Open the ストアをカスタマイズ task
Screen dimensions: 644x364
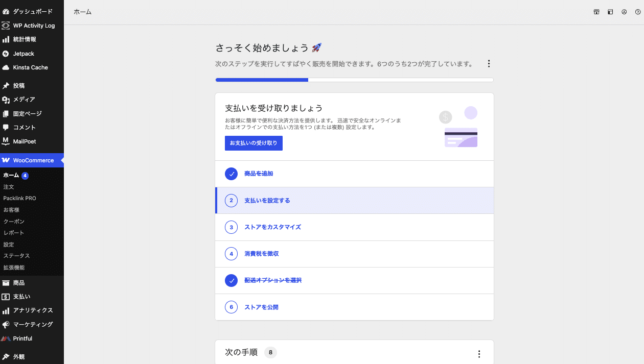354,227
